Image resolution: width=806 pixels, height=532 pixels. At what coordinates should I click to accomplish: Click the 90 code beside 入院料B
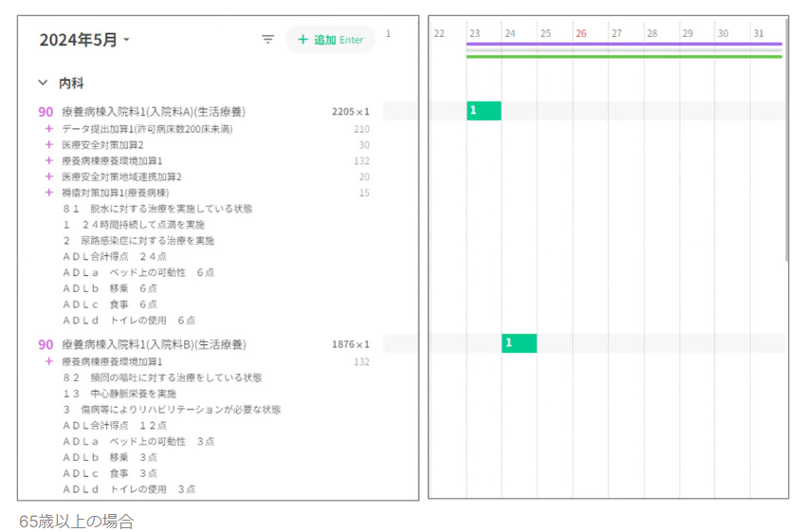46,344
